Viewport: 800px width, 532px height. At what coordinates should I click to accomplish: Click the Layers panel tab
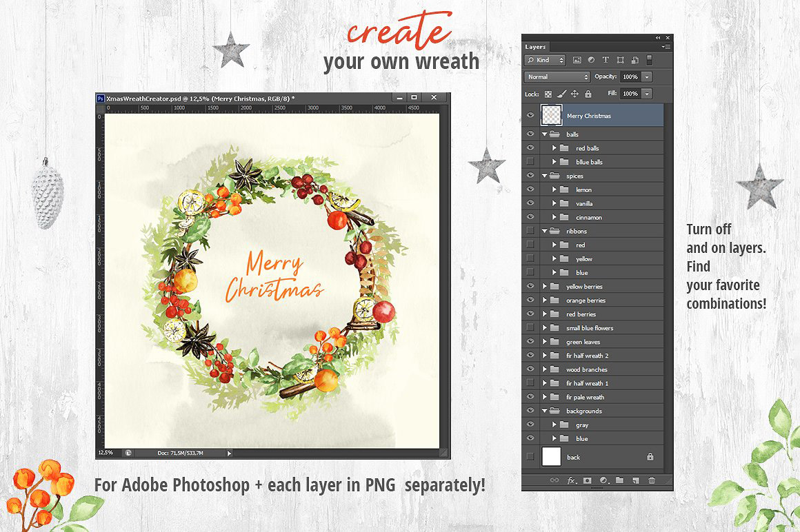tap(536, 47)
